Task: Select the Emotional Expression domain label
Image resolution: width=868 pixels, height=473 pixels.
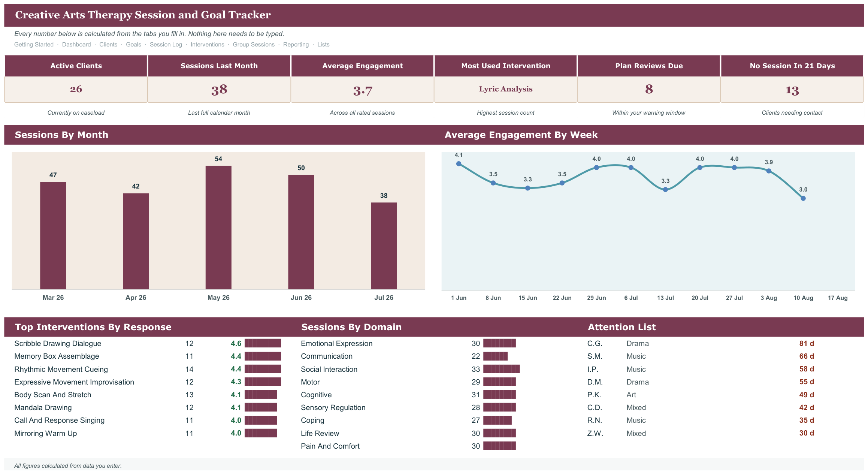Action: click(x=337, y=343)
